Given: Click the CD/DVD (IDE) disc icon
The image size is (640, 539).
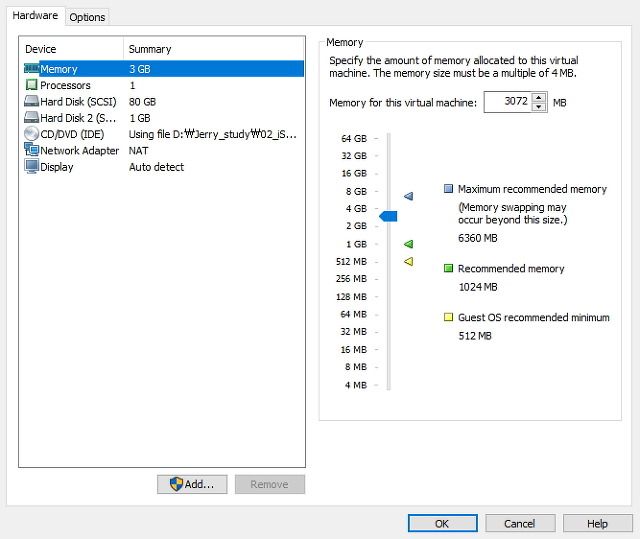Looking at the screenshot, I should (31, 134).
